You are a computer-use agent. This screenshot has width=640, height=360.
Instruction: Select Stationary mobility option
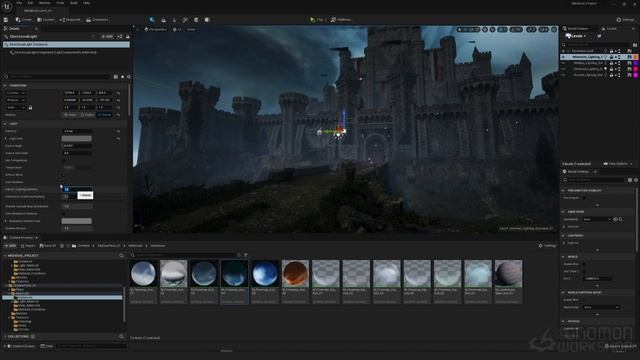pos(87,115)
